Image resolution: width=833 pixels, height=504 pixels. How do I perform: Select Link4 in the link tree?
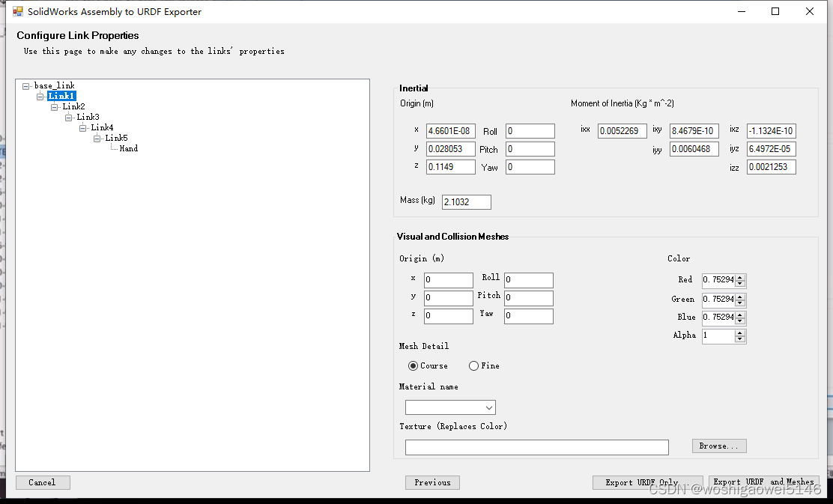tap(102, 127)
